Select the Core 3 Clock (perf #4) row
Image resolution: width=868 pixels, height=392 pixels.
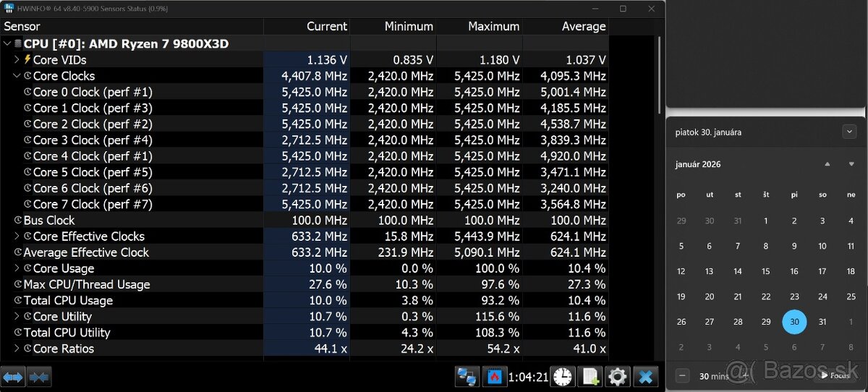click(304, 140)
